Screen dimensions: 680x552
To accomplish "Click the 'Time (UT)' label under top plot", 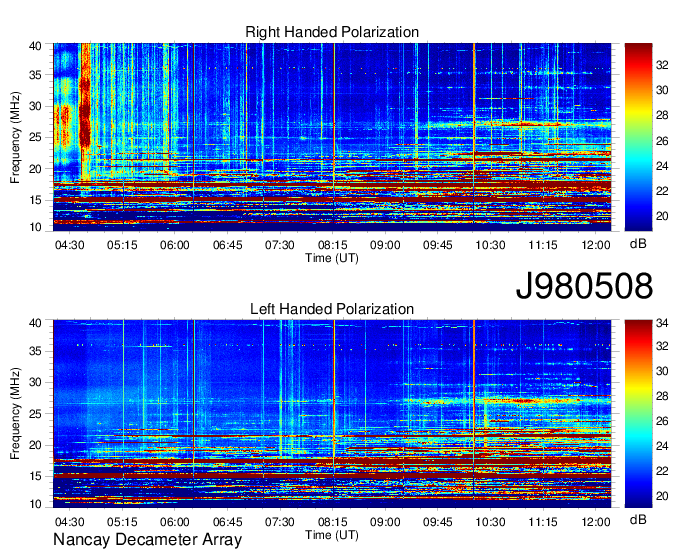I will (332, 258).
